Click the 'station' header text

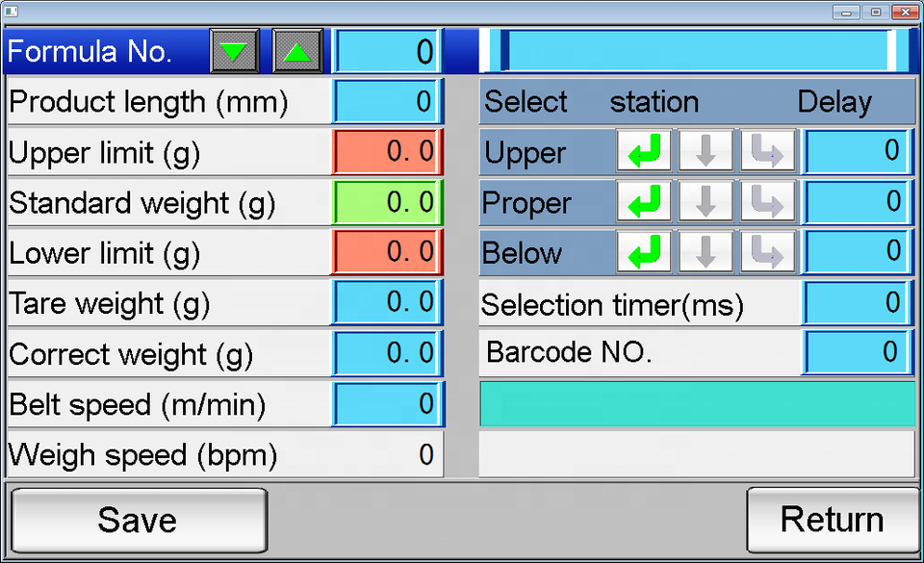654,102
